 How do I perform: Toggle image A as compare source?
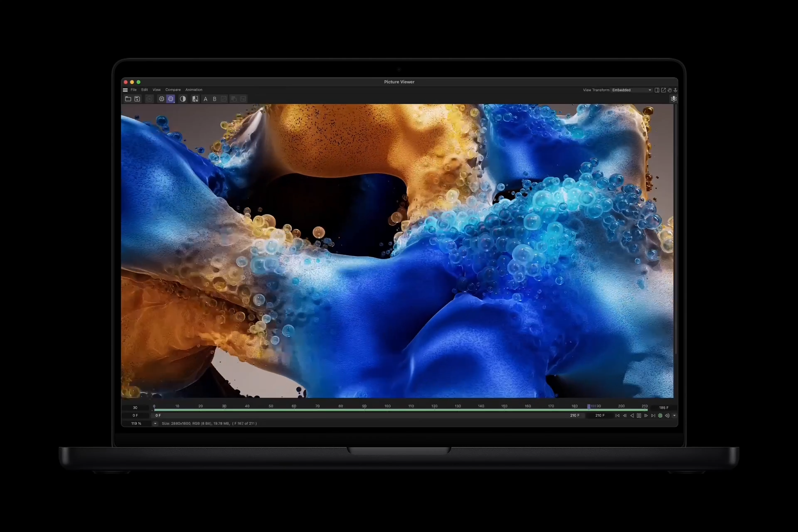[206, 99]
